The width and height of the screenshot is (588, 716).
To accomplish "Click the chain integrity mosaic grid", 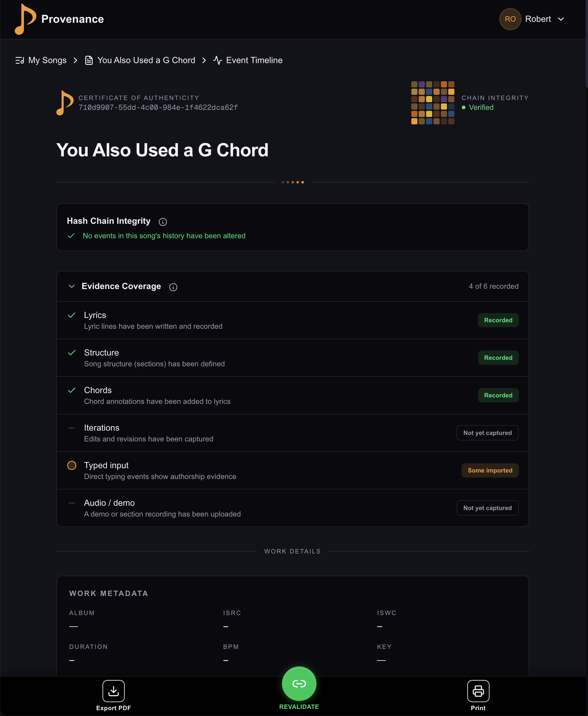I will click(433, 103).
